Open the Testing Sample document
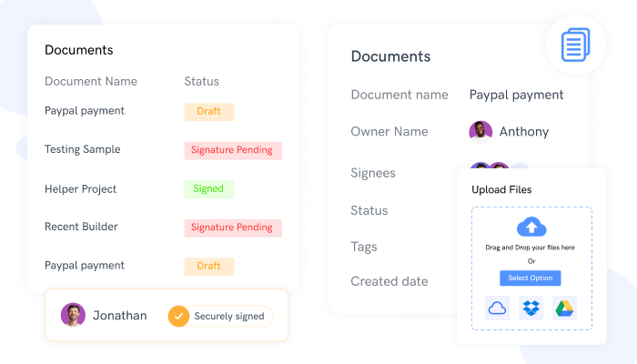Image resolution: width=637 pixels, height=364 pixels. tap(83, 149)
